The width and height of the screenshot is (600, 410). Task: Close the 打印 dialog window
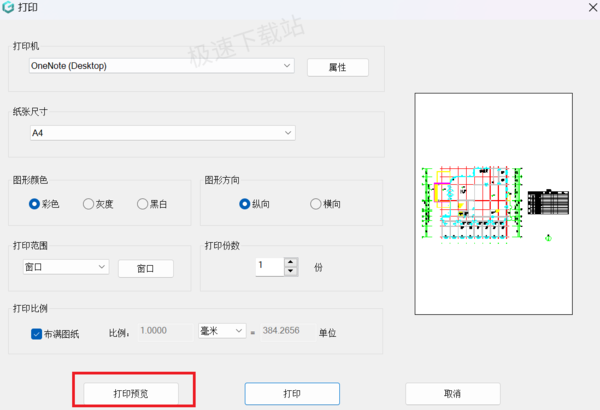click(592, 7)
